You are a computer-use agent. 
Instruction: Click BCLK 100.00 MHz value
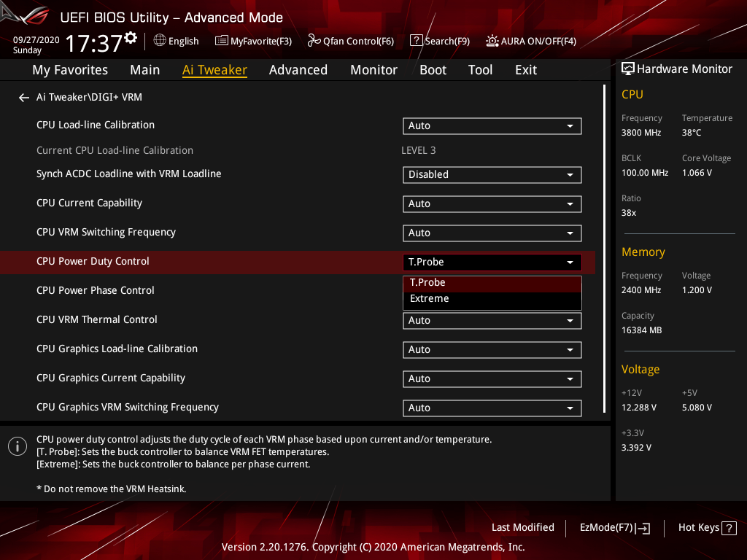click(645, 173)
